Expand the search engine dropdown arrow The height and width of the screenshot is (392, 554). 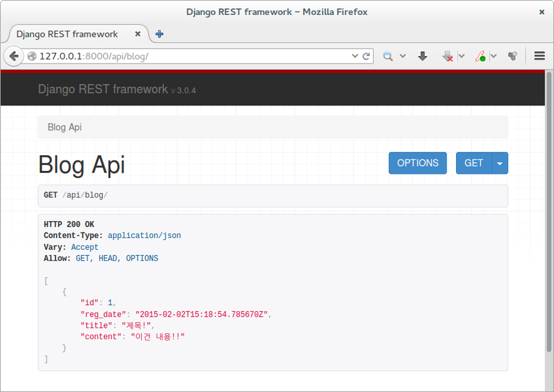403,56
